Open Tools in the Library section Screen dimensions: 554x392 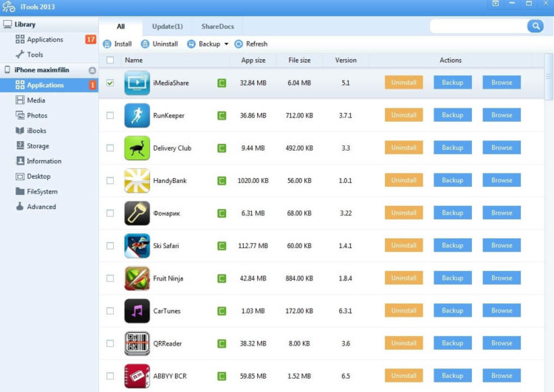pyautogui.click(x=49, y=55)
